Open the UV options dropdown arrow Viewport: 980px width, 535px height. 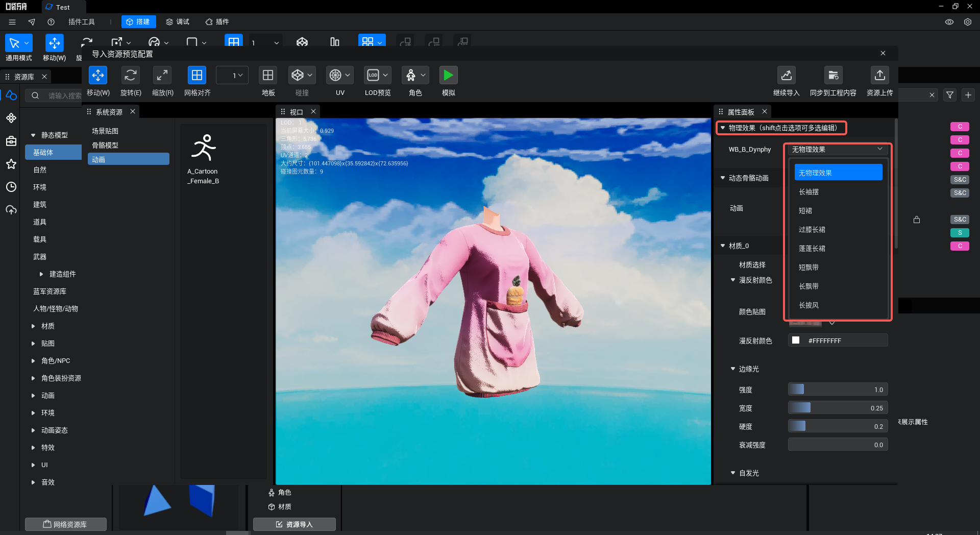pyautogui.click(x=348, y=76)
